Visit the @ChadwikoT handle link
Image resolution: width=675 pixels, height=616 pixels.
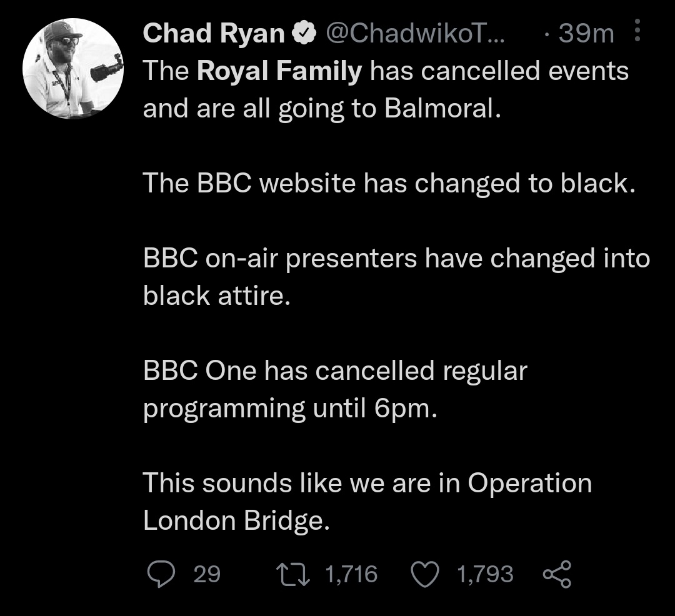click(x=415, y=33)
